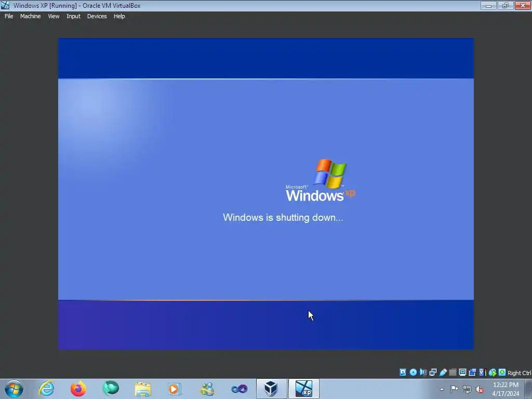Click the network adapter status icon
The image size is (532, 399).
[433, 372]
